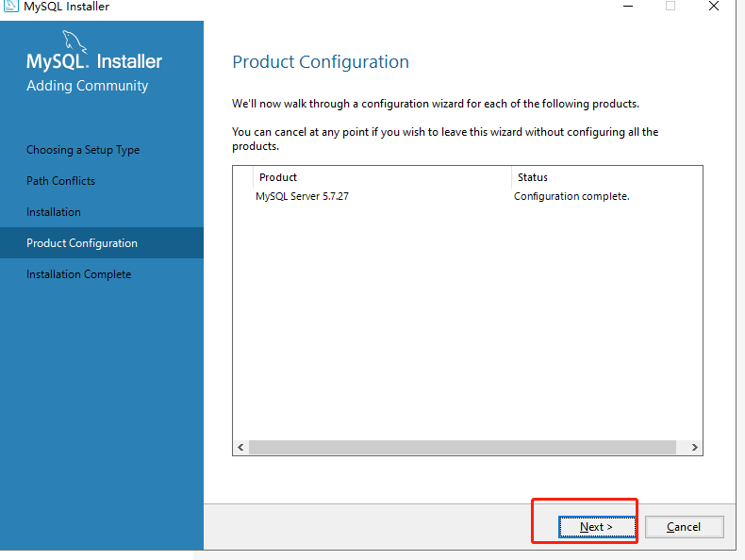Maximize the MySQL Installer window
The height and width of the screenshot is (560, 745).
670,7
